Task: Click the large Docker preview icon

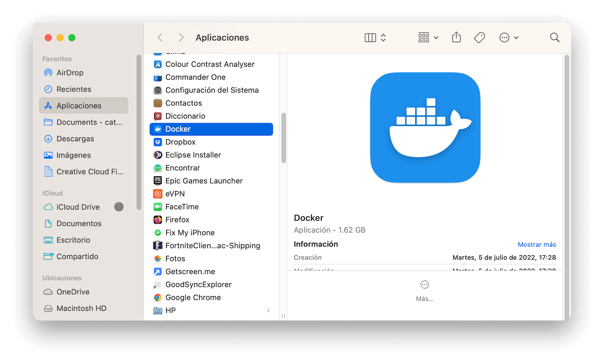Action: click(425, 128)
